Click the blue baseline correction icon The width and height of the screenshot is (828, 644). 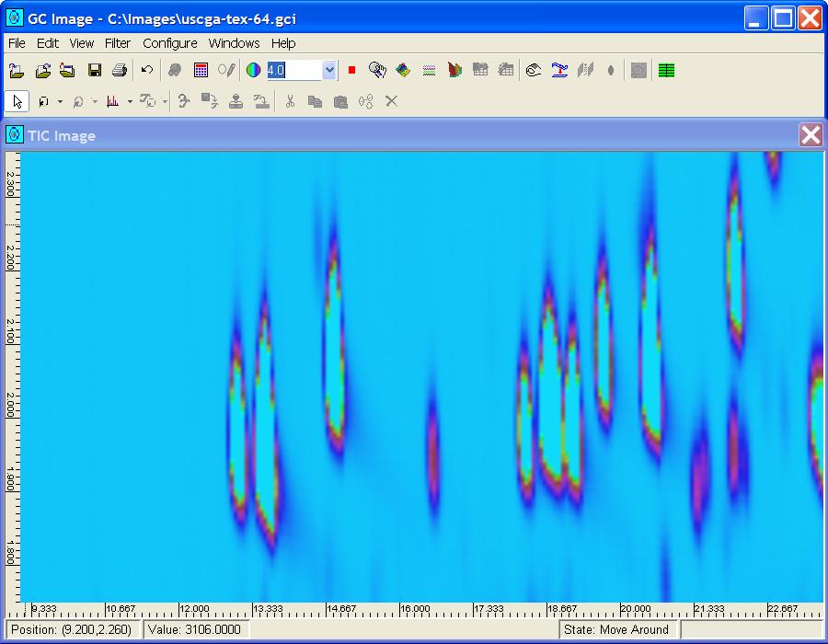pos(558,70)
